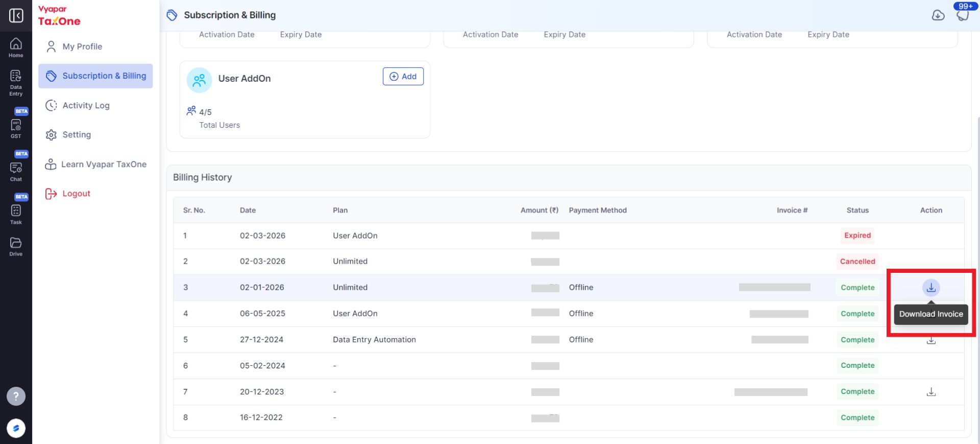980x444 pixels.
Task: Collapse the sidebar with the panel toggle icon
Action: pos(16,15)
